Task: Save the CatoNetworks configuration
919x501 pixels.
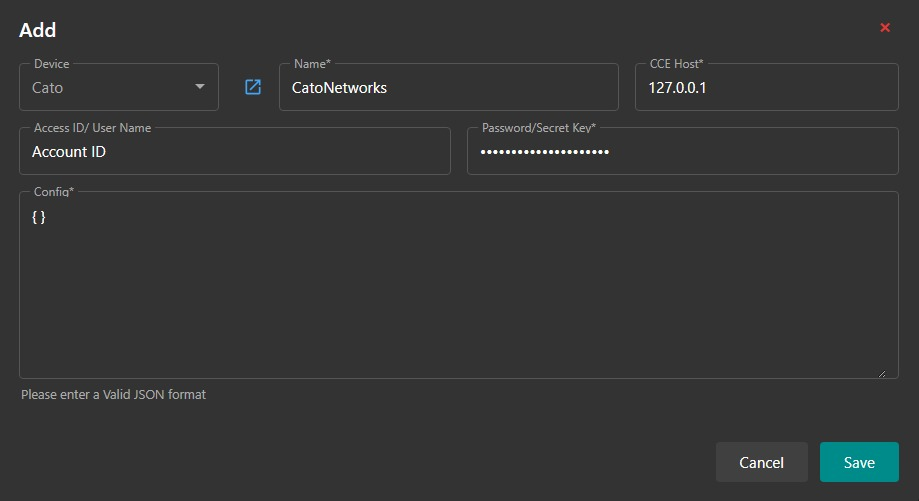Action: coord(859,462)
